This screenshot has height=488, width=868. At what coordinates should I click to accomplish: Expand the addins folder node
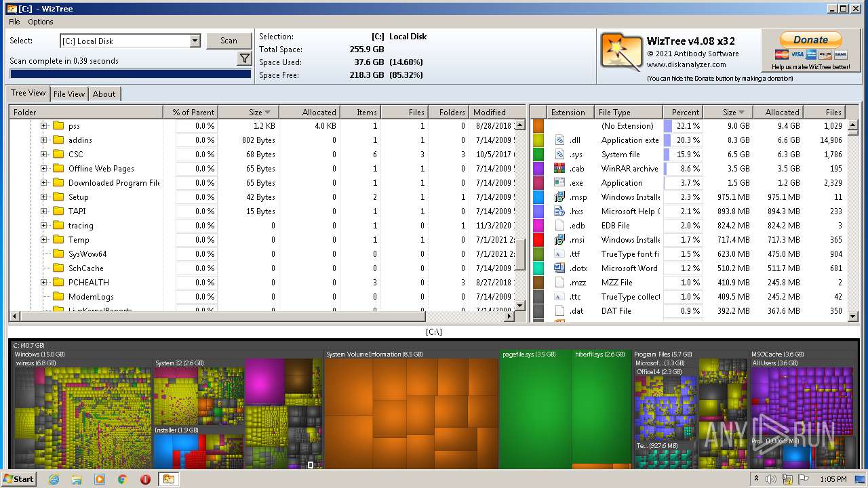coord(44,140)
